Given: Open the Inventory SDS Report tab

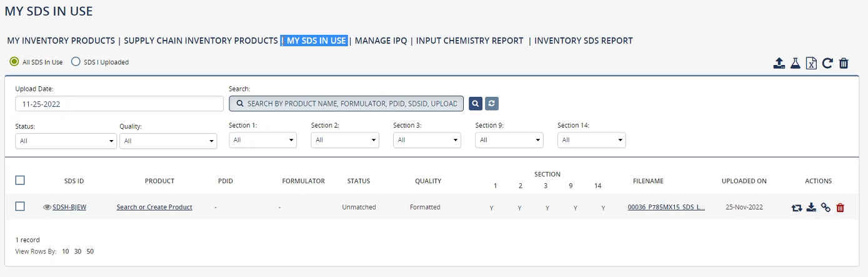Looking at the screenshot, I should (584, 41).
